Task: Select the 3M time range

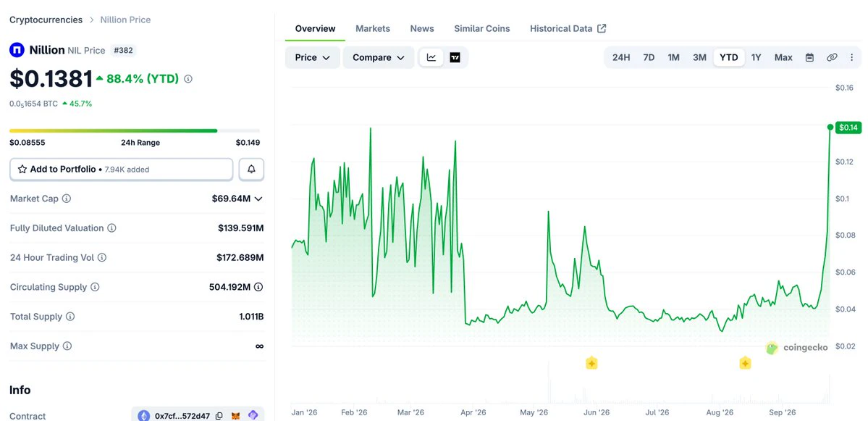Action: (700, 58)
